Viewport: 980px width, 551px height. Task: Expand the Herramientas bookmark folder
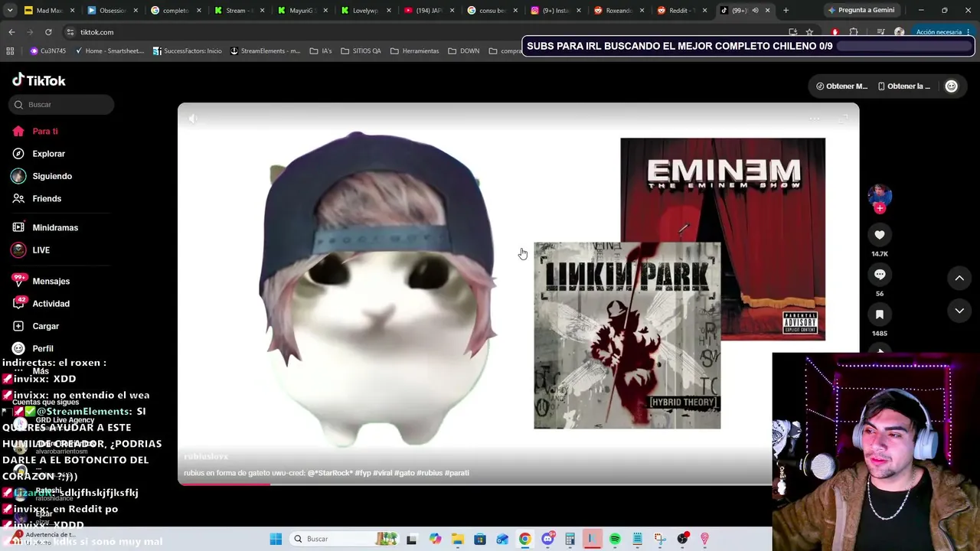coord(414,51)
